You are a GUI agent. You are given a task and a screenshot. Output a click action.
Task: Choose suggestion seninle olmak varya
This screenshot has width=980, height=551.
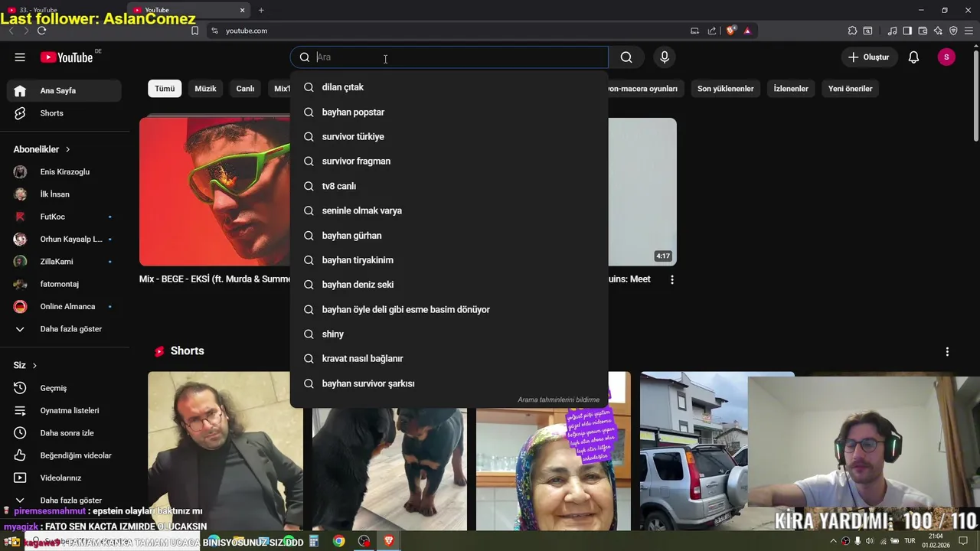449,210
